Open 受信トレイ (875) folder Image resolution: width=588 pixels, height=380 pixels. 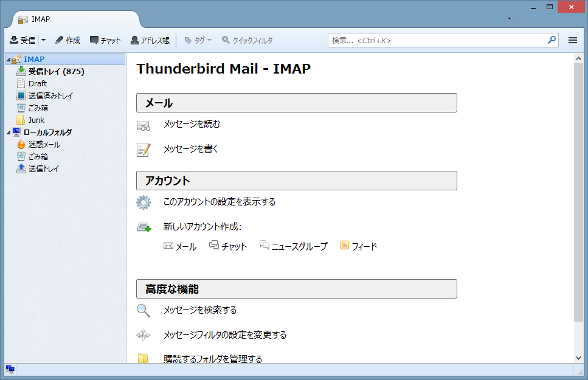57,71
